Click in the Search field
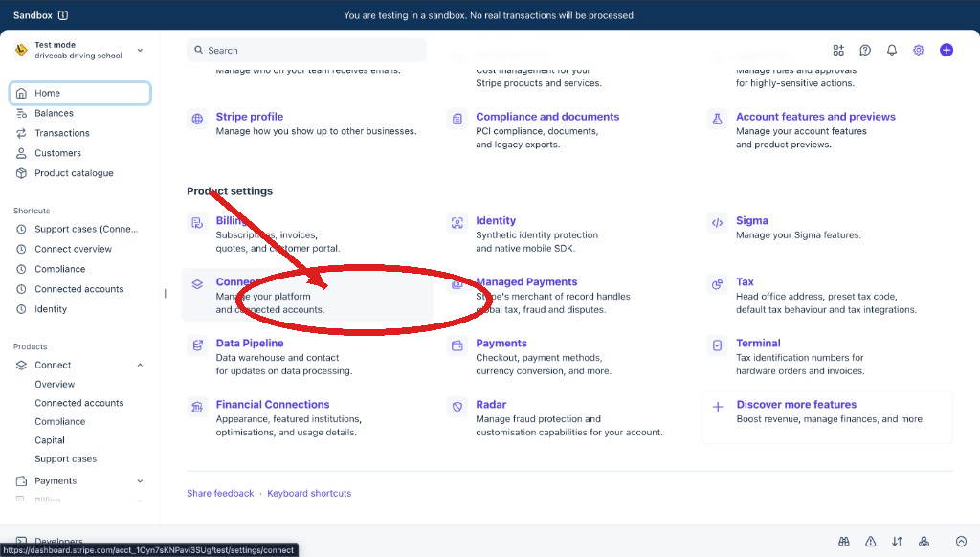Image resolution: width=980 pixels, height=557 pixels. click(306, 50)
